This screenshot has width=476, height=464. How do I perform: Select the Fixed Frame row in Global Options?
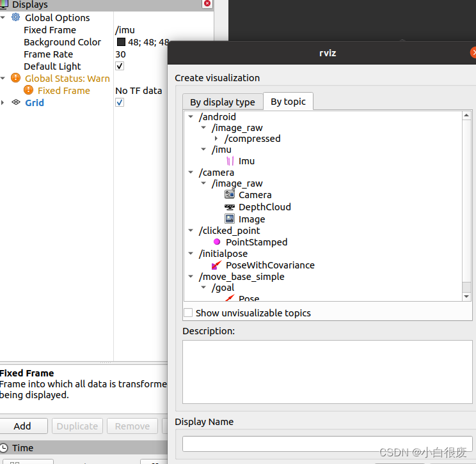click(107, 30)
